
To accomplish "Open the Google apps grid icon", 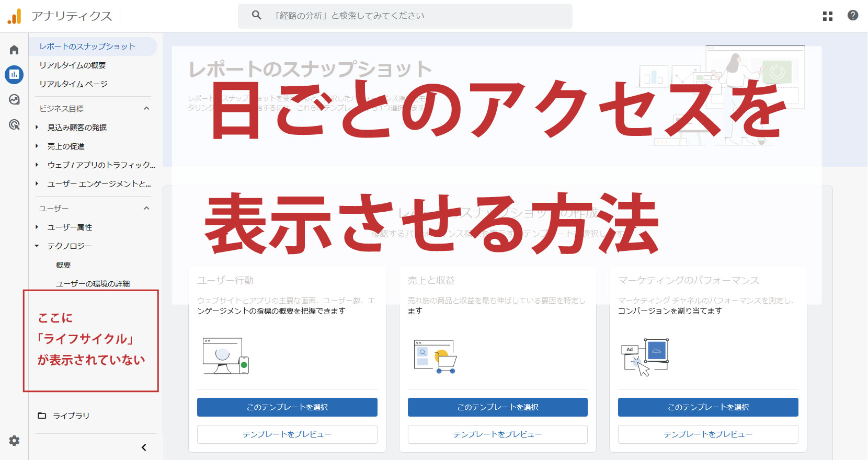I will pyautogui.click(x=827, y=16).
